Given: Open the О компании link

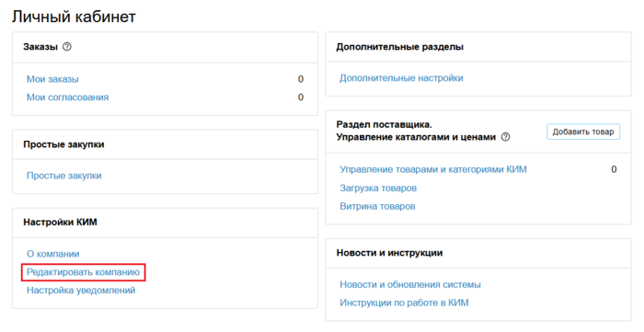Looking at the screenshot, I should (x=53, y=254).
